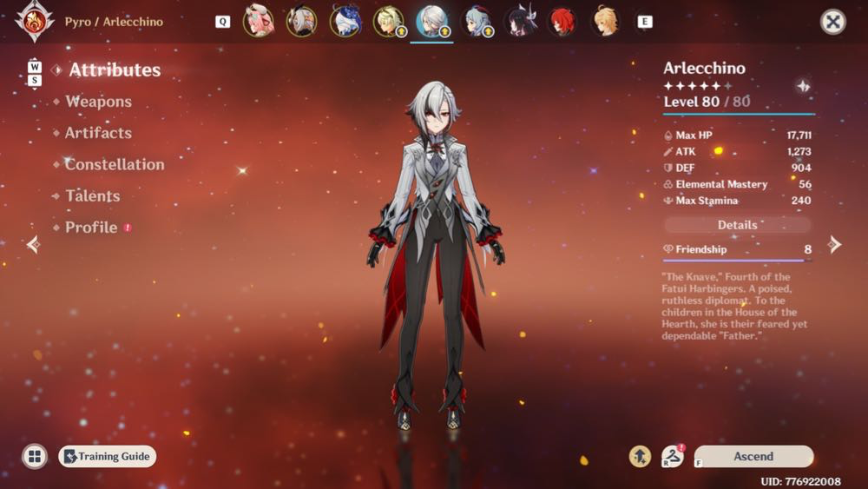This screenshot has height=489, width=868.
Task: Click the Q previous-character key icon
Action: coord(222,22)
